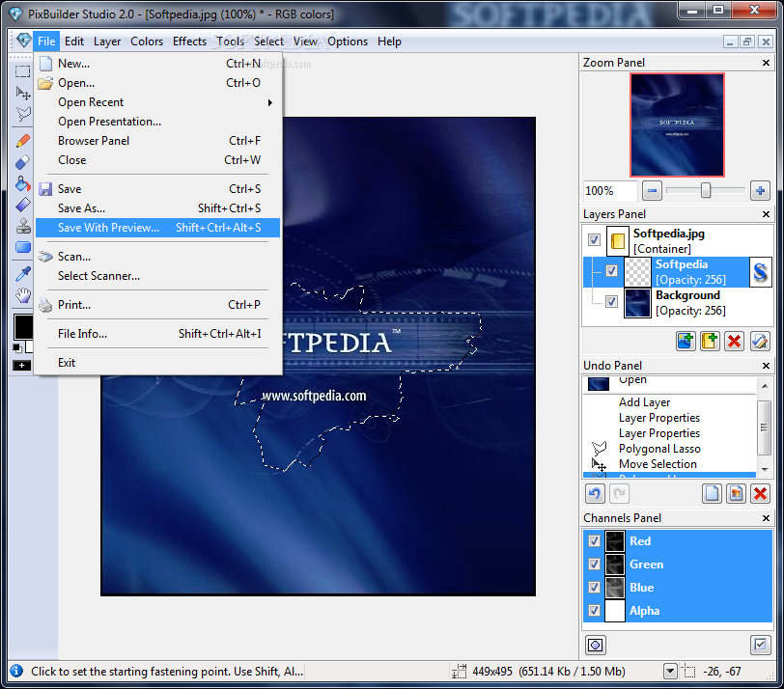
Task: Click checkmark button at Channels Panel bottom
Action: click(760, 645)
